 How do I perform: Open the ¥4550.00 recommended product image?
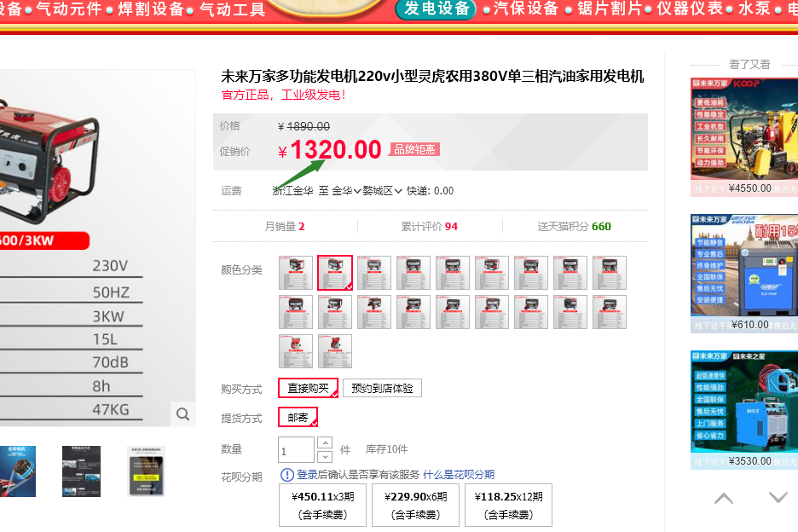[743, 128]
